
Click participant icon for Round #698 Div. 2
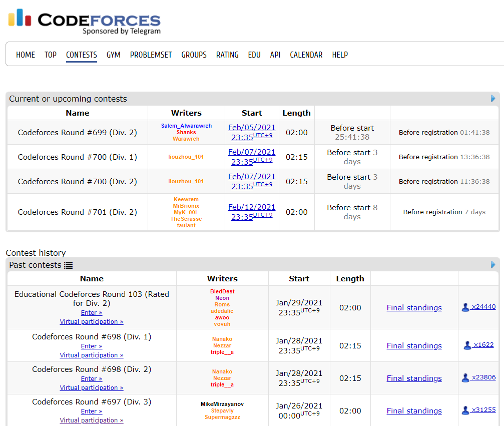465,378
